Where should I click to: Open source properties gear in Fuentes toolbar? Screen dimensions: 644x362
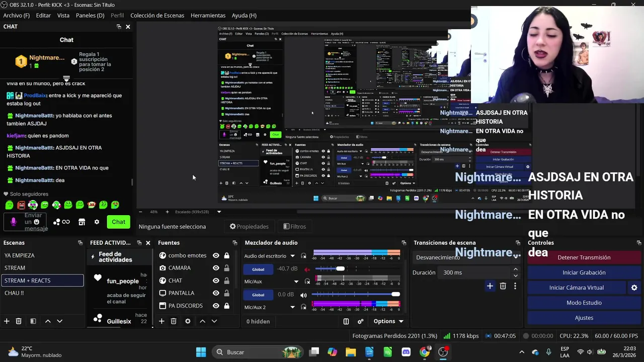[188, 321]
